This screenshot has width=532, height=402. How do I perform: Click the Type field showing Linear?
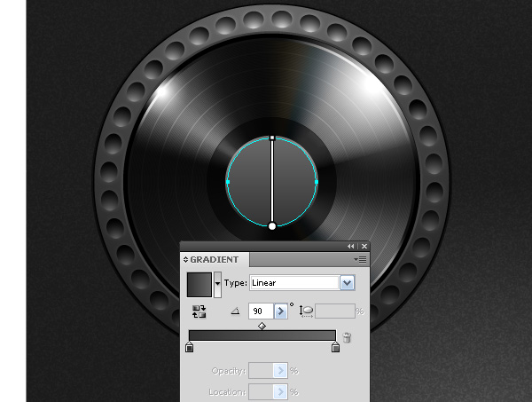pyautogui.click(x=294, y=283)
